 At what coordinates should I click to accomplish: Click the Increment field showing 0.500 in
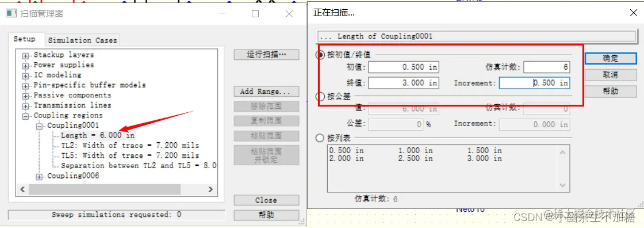(534, 83)
